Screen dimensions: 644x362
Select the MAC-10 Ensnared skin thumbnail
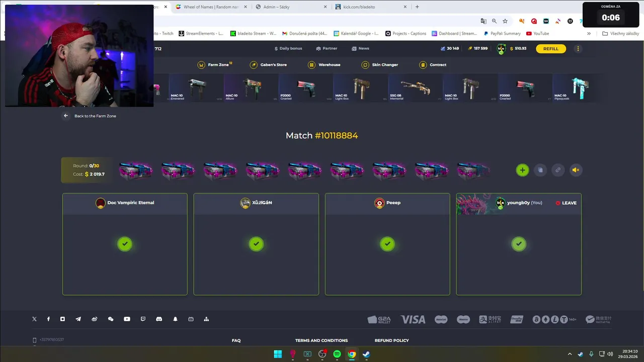pos(196,88)
